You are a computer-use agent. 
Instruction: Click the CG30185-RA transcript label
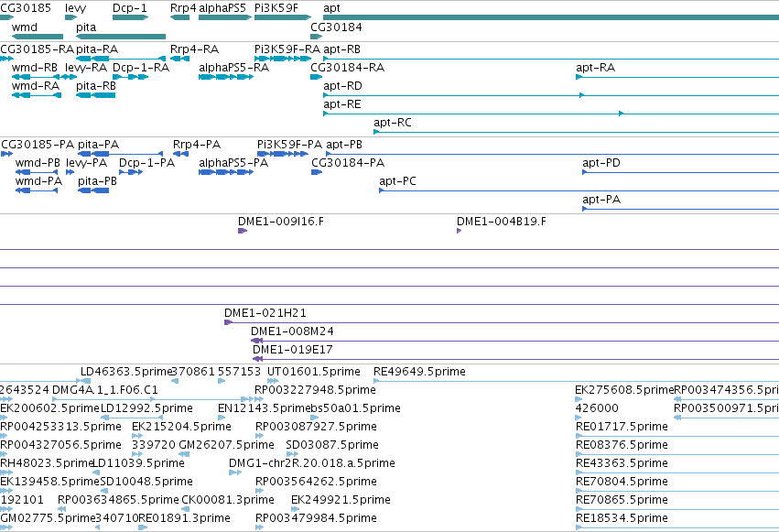tap(37, 49)
